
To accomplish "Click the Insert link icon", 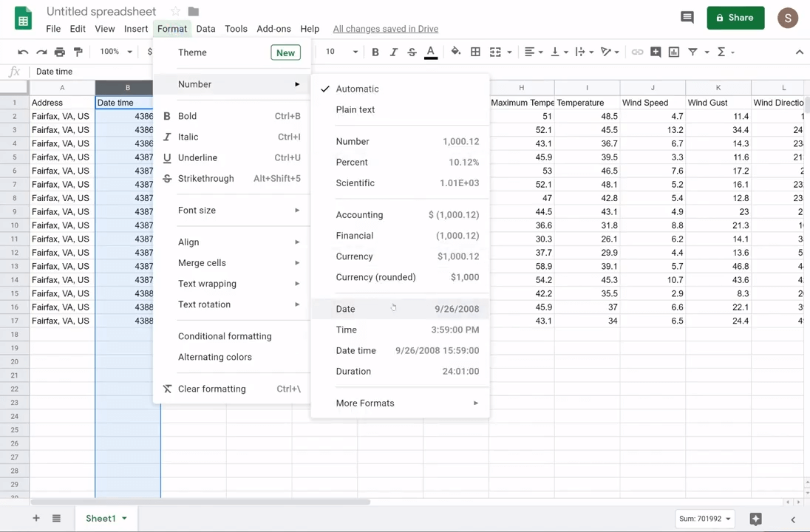I will [637, 52].
